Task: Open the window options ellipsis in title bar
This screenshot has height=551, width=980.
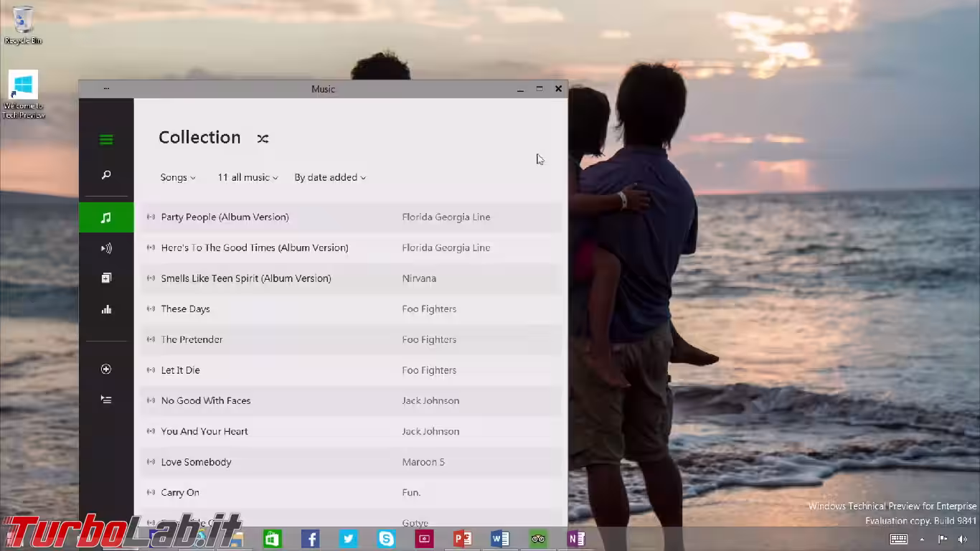Action: tap(106, 89)
